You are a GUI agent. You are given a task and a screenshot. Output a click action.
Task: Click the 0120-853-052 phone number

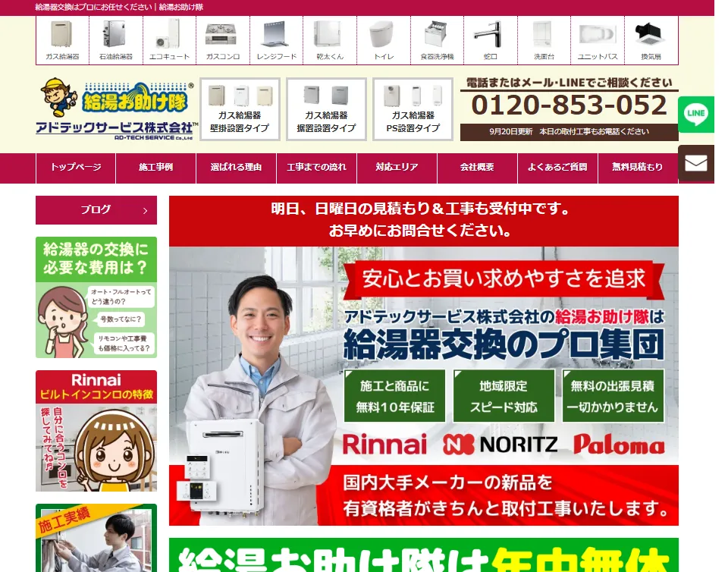click(x=569, y=105)
